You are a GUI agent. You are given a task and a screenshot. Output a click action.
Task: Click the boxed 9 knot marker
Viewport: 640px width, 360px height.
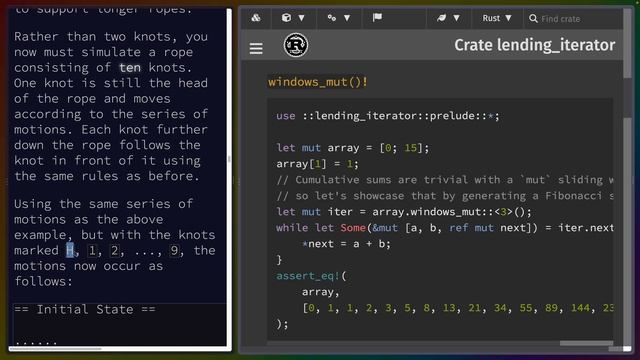[x=174, y=250]
